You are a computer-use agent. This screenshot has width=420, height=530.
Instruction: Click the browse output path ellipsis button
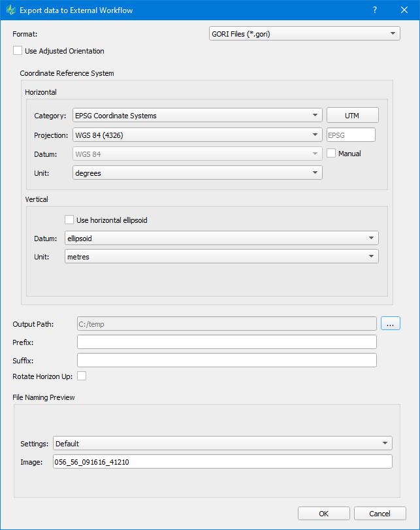[x=390, y=323]
